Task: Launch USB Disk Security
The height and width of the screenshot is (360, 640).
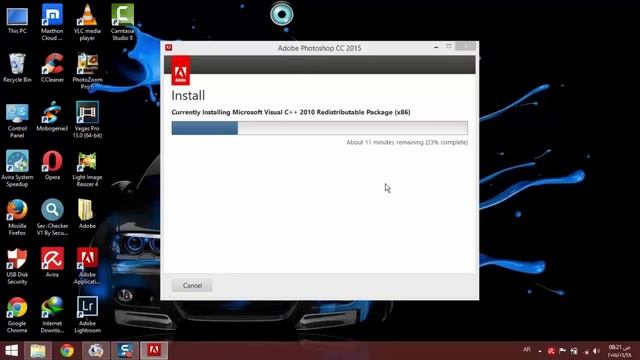Action: click(17, 266)
